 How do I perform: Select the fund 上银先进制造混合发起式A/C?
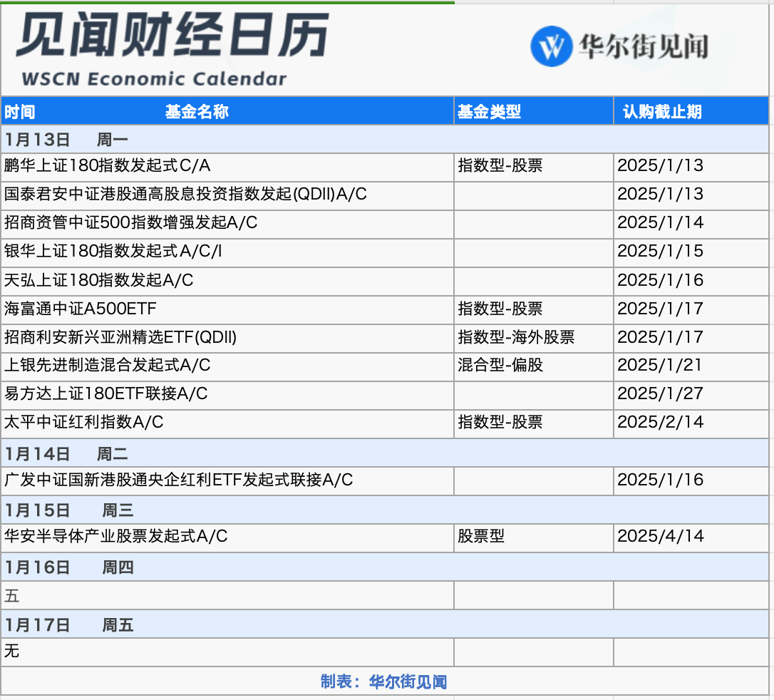pos(107,365)
